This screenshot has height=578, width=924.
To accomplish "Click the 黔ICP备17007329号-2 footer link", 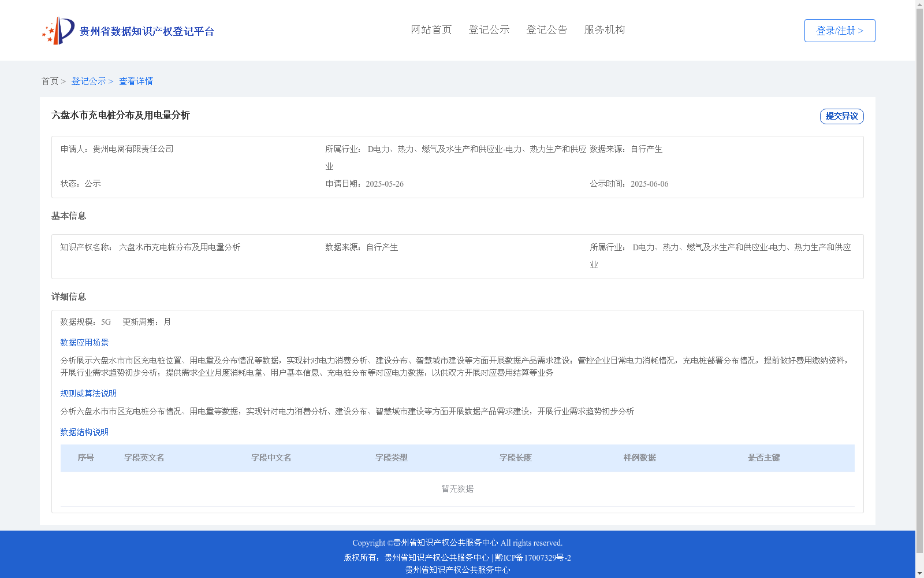I will click(533, 558).
